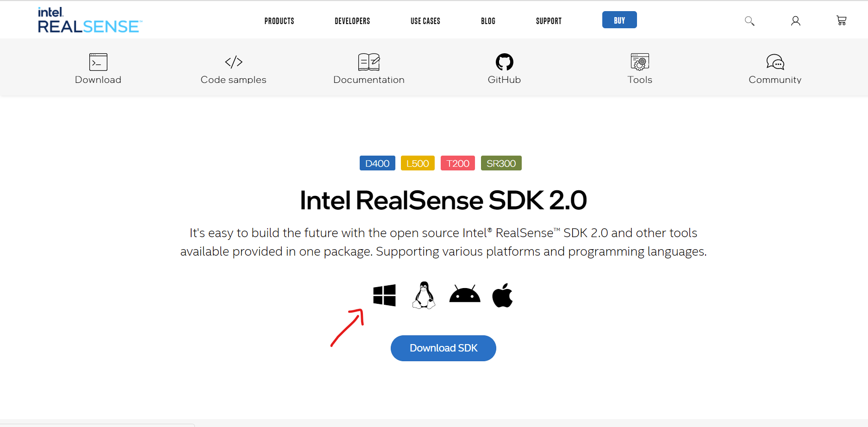Viewport: 868px width, 427px height.
Task: Visit GitHub via the GitHub icon
Action: (x=504, y=62)
